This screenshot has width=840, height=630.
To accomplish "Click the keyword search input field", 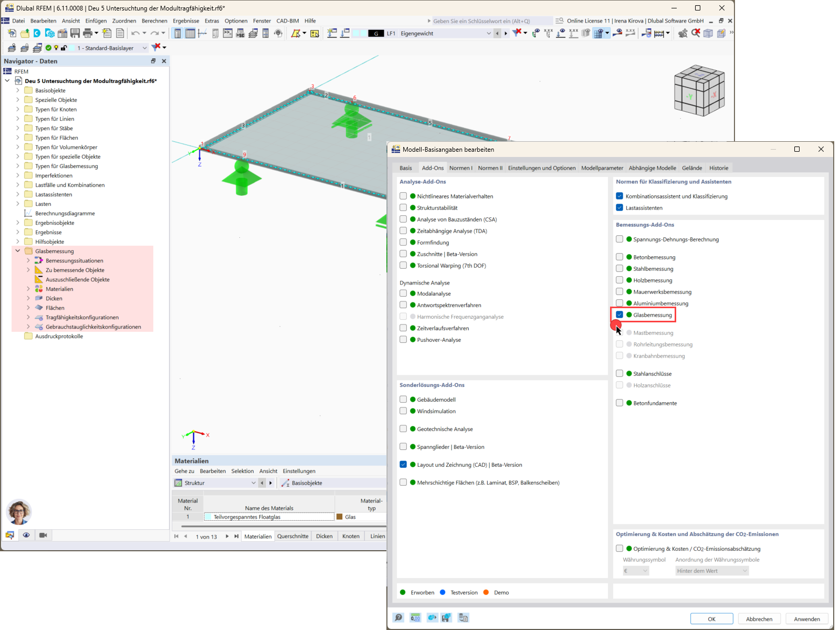I will 488,21.
